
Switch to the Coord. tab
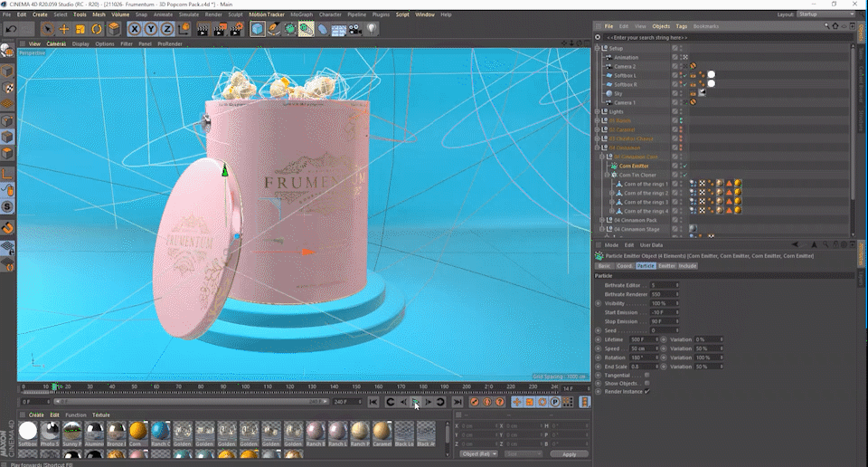(625, 266)
